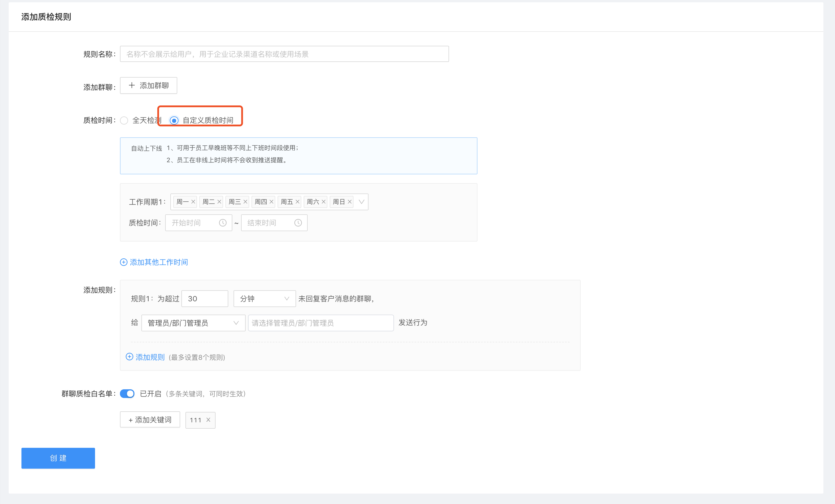This screenshot has height=504, width=835.
Task: Click the 添加规则 link
Action: [x=150, y=357]
